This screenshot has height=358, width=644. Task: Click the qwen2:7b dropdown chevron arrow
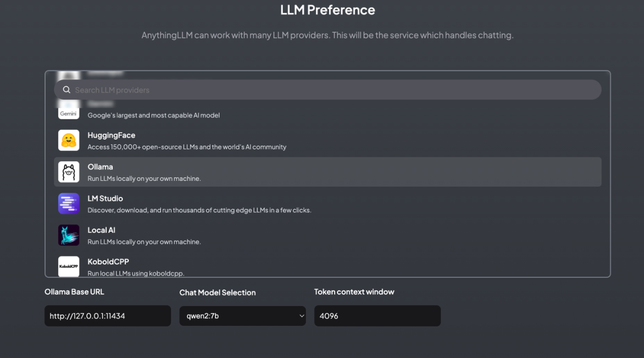301,316
